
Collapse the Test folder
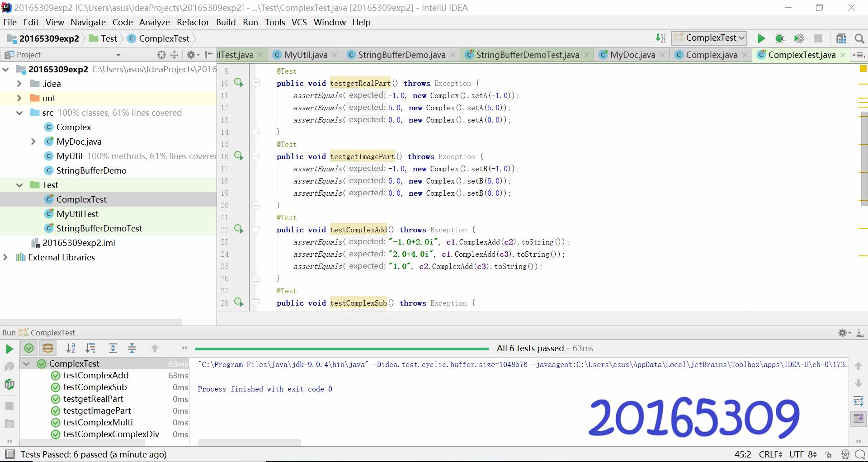coord(19,185)
